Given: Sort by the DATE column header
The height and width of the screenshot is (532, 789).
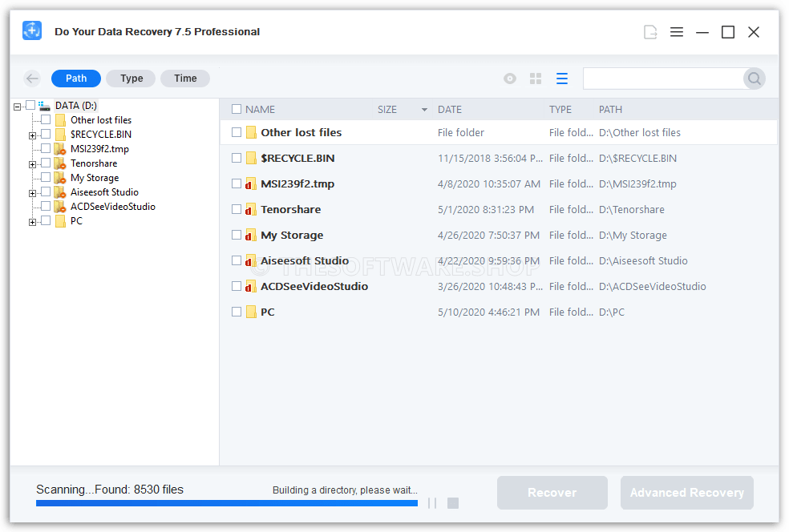Looking at the screenshot, I should tap(450, 110).
